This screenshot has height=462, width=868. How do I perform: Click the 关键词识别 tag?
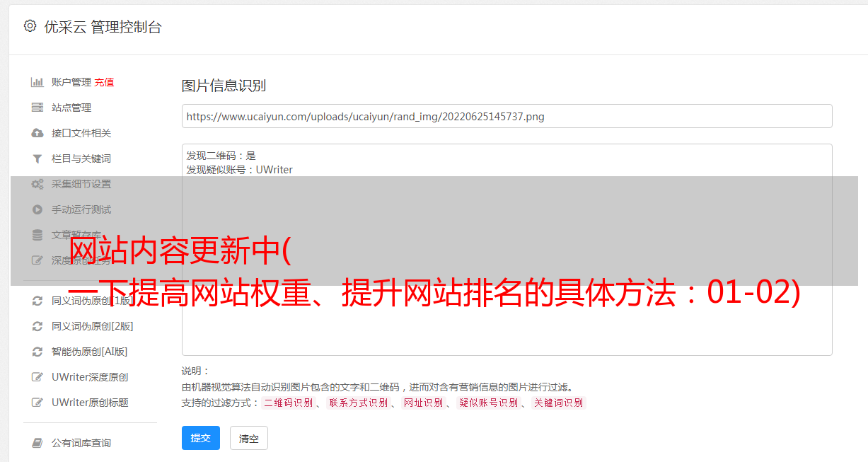point(559,403)
